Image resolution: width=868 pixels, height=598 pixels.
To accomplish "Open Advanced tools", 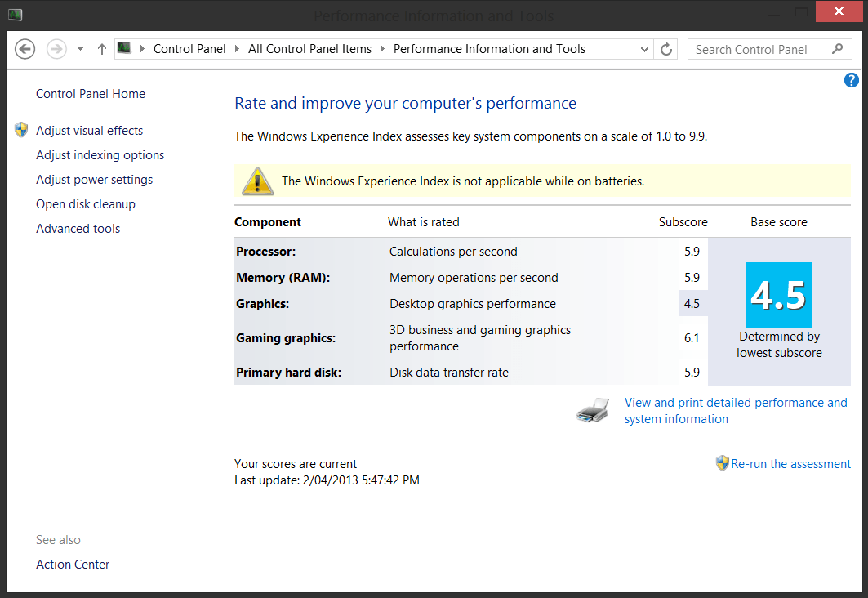I will pos(78,228).
